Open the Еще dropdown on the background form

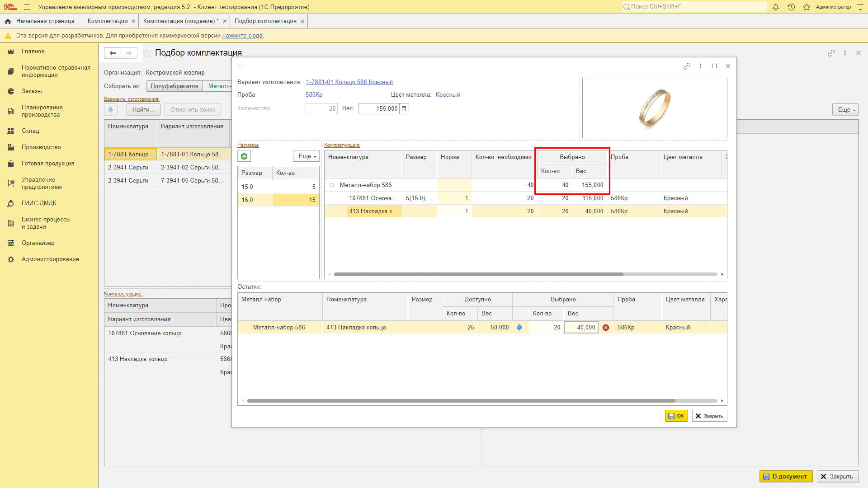point(845,110)
